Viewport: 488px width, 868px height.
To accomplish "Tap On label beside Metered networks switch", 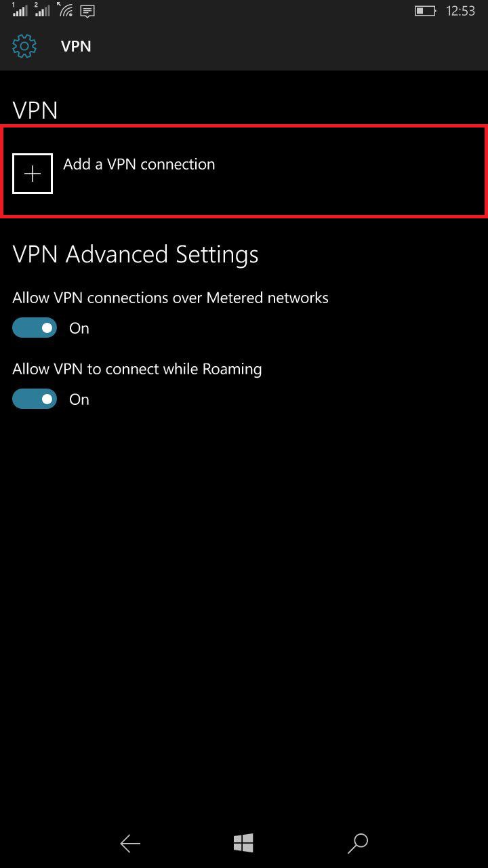I will point(79,328).
